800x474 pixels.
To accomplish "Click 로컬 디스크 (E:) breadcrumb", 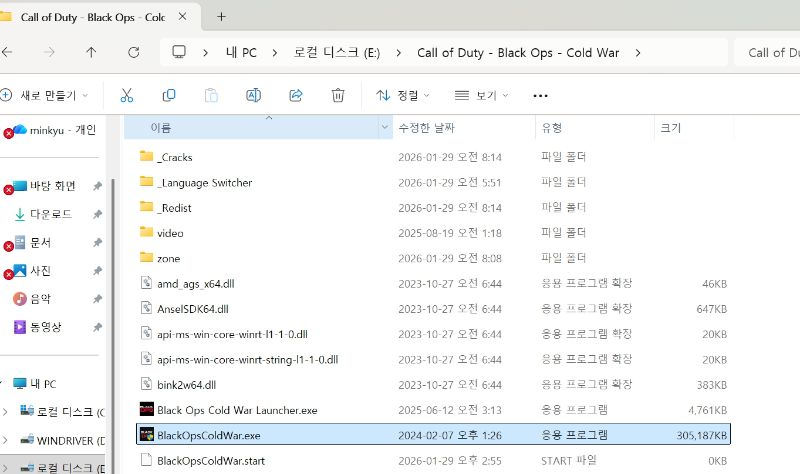I will (335, 53).
